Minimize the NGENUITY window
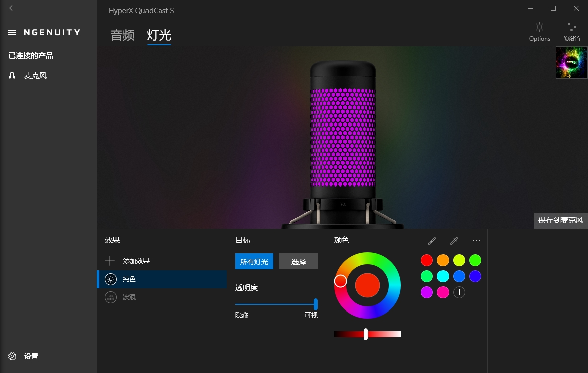The image size is (588, 373). tap(530, 8)
